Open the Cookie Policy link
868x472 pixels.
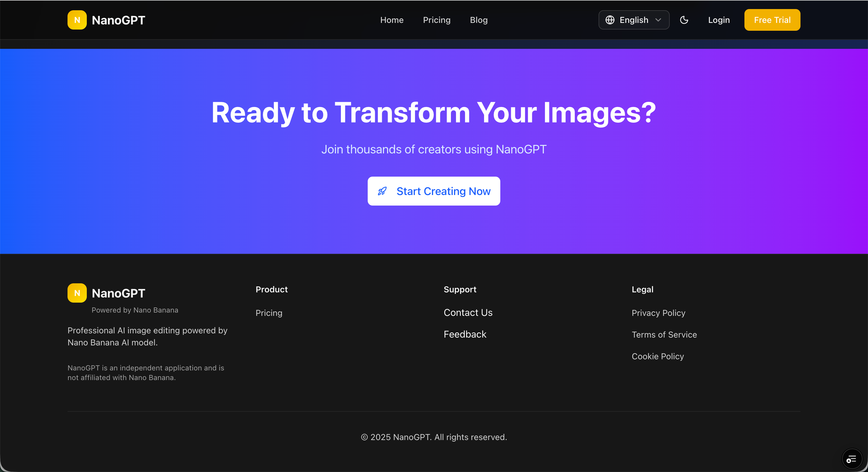click(x=657, y=356)
